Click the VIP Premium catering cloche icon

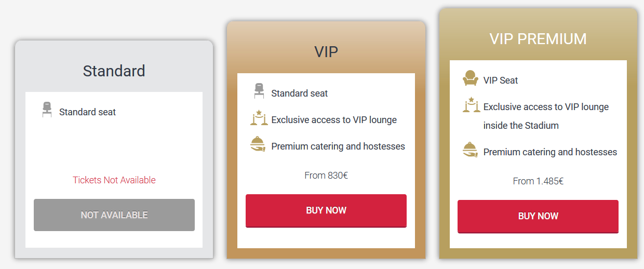tap(470, 150)
